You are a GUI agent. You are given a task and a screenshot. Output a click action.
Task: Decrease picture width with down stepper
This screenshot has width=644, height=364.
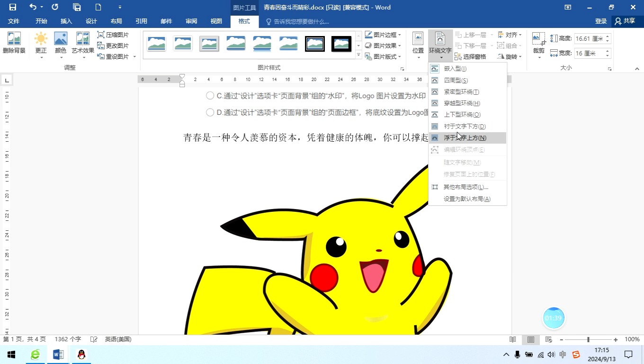point(608,56)
